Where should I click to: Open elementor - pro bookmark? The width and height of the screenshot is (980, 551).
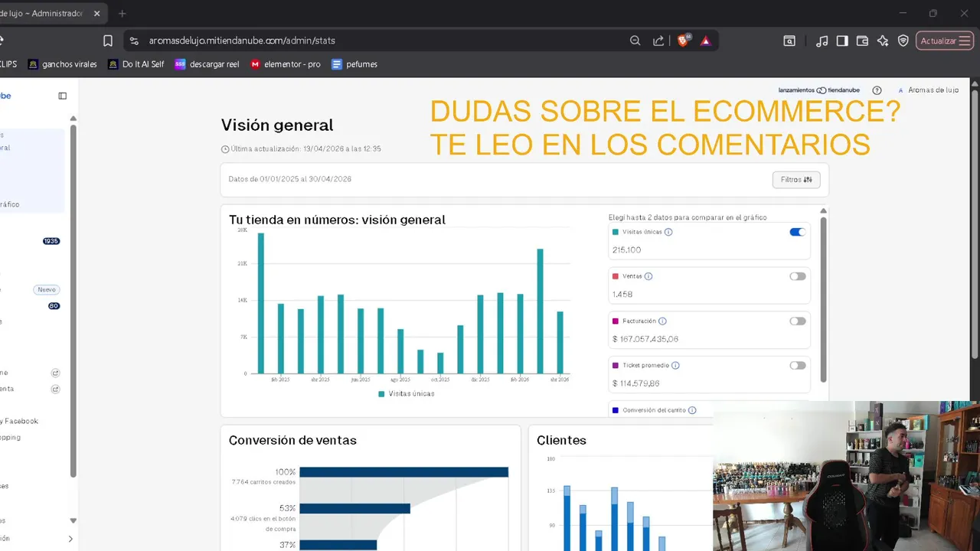[x=286, y=64]
